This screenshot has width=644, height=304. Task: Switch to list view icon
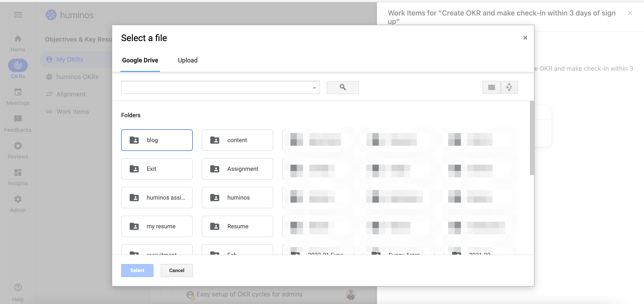pyautogui.click(x=491, y=87)
